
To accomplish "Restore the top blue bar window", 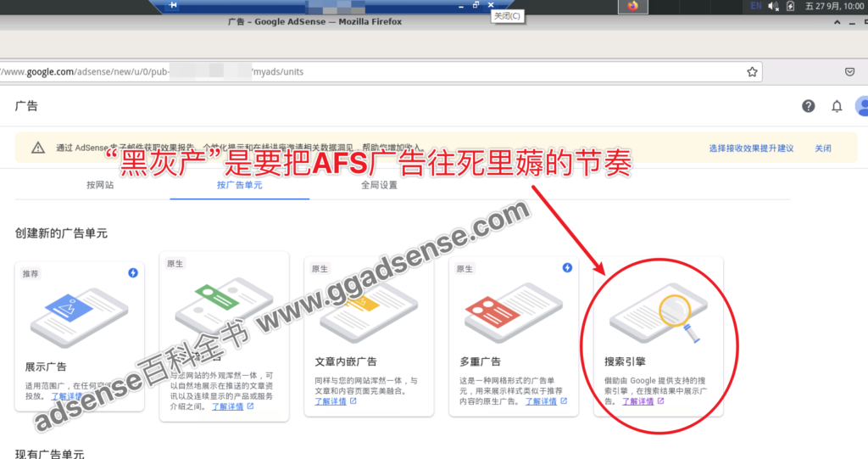I will click(x=476, y=4).
